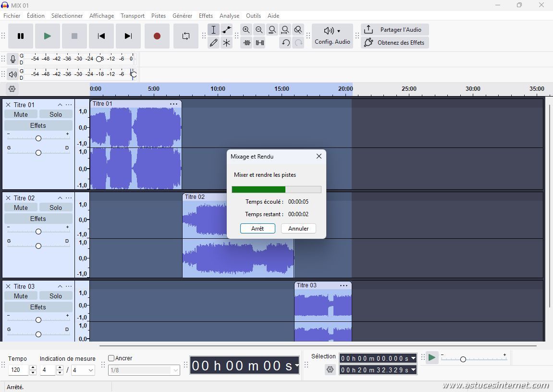Open the time signature denominator dropdown

(x=83, y=370)
